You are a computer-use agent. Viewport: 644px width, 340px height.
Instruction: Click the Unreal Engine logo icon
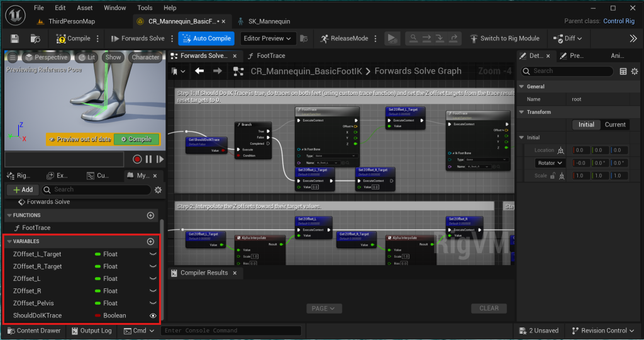(16, 15)
